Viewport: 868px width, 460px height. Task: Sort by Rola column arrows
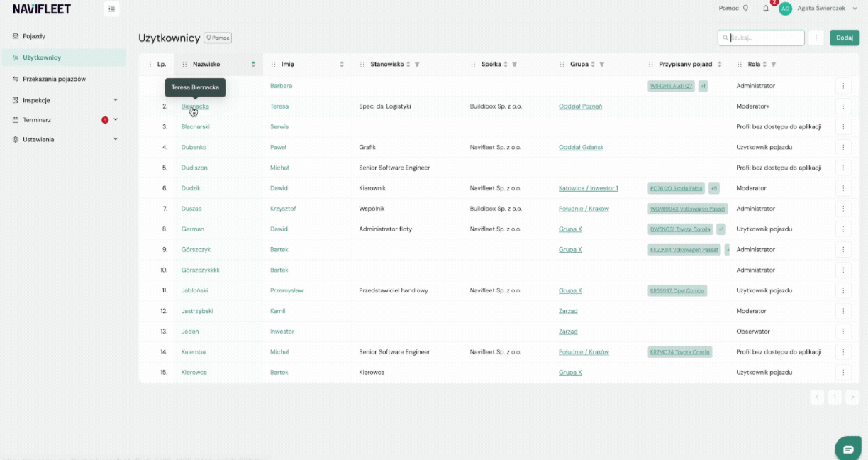pyautogui.click(x=765, y=65)
